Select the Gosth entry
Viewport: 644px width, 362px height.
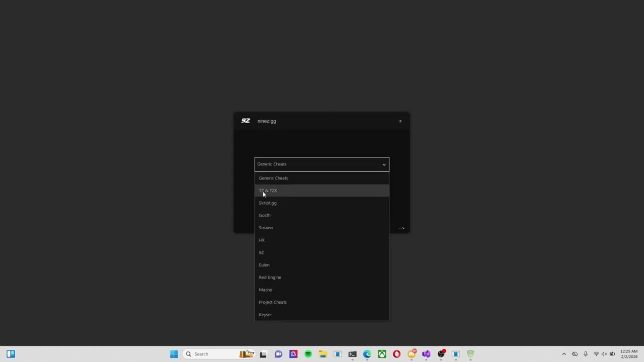pos(322,215)
